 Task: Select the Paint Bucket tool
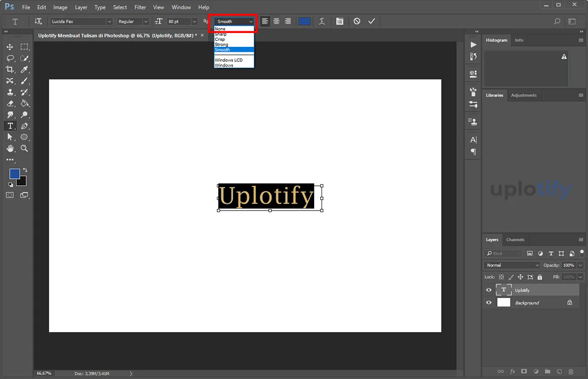24,103
